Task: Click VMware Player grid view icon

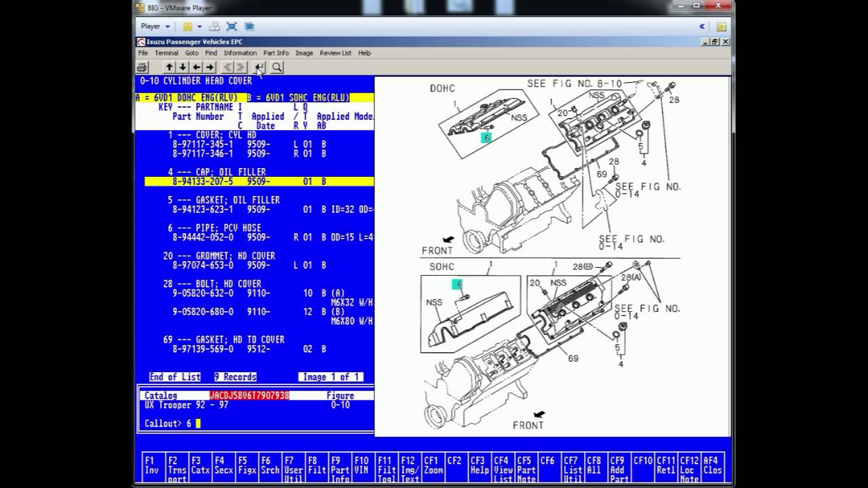Action: 188,26
